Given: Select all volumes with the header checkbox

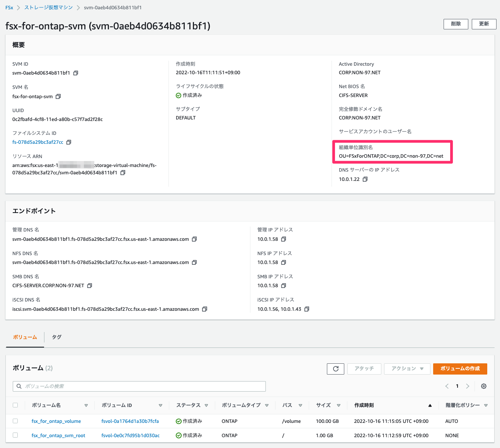Looking at the screenshot, I should 15,405.
